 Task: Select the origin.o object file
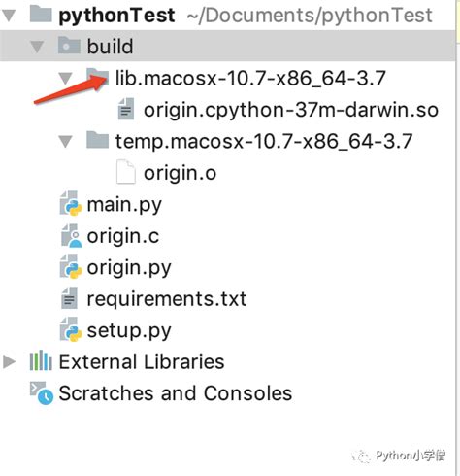tap(180, 173)
